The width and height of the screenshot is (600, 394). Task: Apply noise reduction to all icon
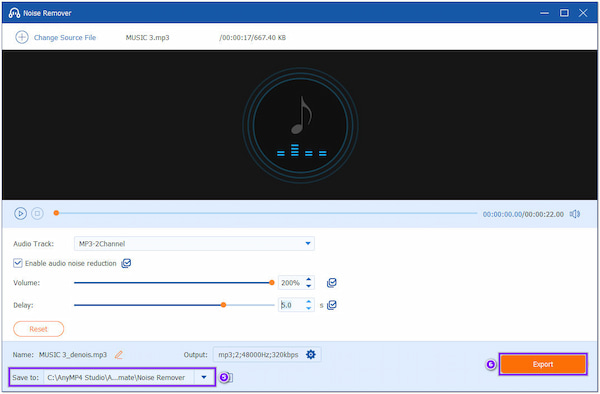[126, 263]
